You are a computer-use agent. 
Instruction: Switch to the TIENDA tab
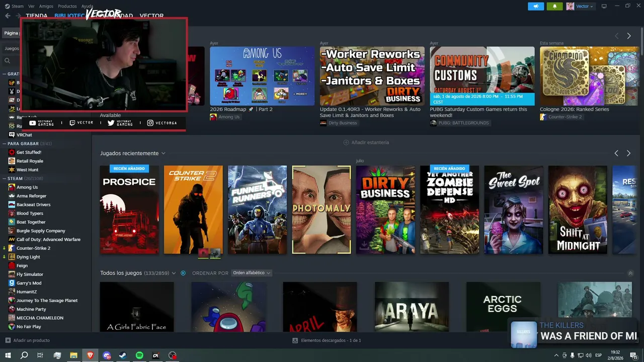[x=37, y=16]
